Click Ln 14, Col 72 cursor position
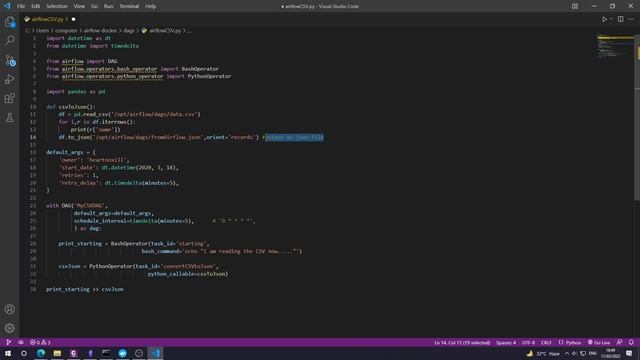Image resolution: width=640 pixels, height=360 pixels. [x=462, y=342]
